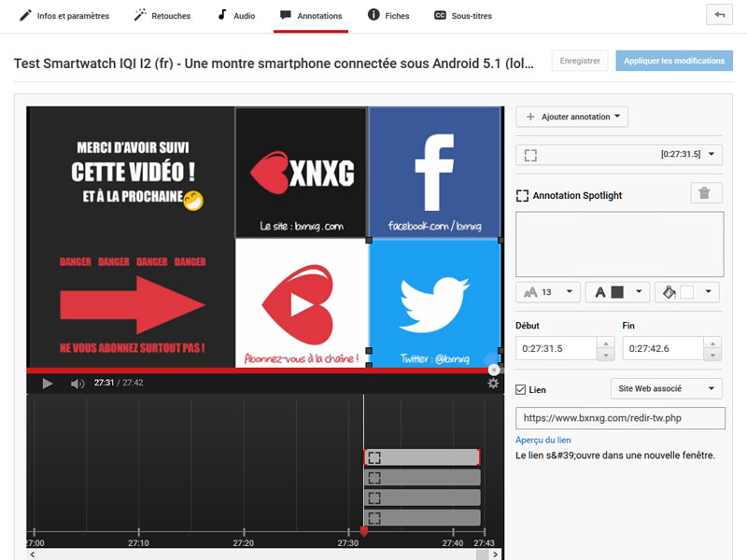Click the dark text color swatch
The height and width of the screenshot is (560, 747).
point(617,292)
